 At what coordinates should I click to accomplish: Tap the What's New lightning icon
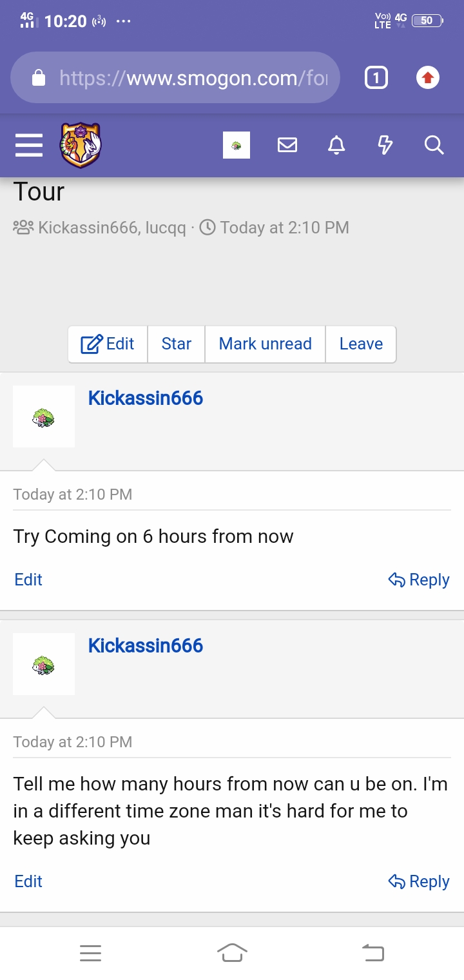point(385,146)
